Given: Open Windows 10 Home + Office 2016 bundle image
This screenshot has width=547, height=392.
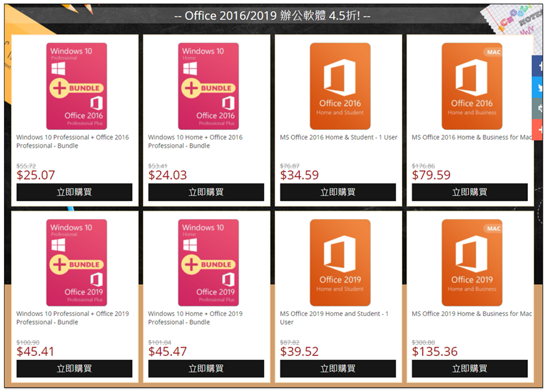Looking at the screenshot, I should pos(209,86).
